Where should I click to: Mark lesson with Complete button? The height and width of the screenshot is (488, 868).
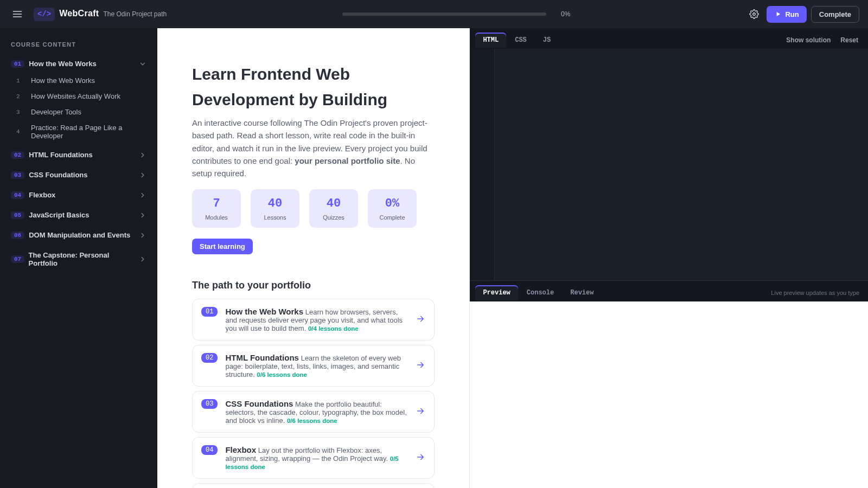[x=835, y=14]
